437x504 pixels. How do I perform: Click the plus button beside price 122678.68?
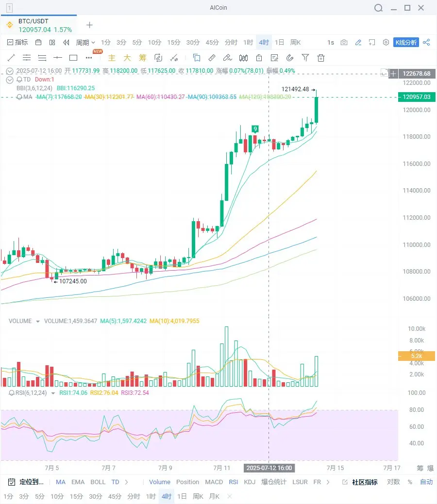point(393,74)
